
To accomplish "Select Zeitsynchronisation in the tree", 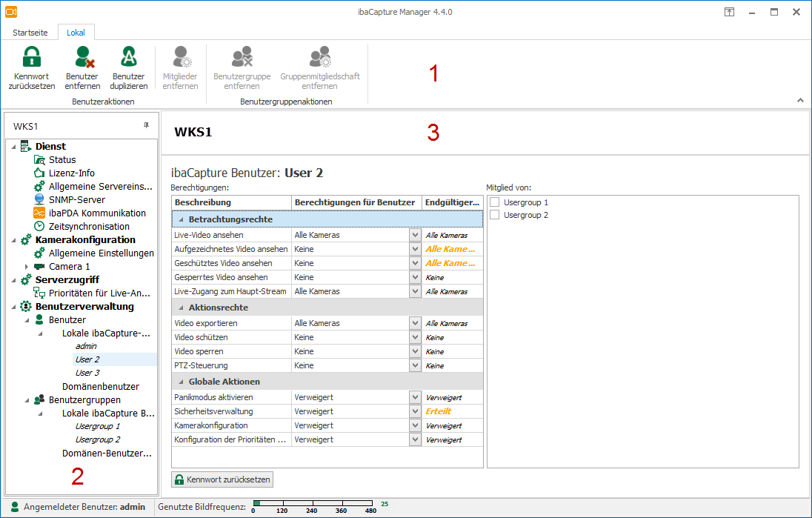I will pos(89,227).
